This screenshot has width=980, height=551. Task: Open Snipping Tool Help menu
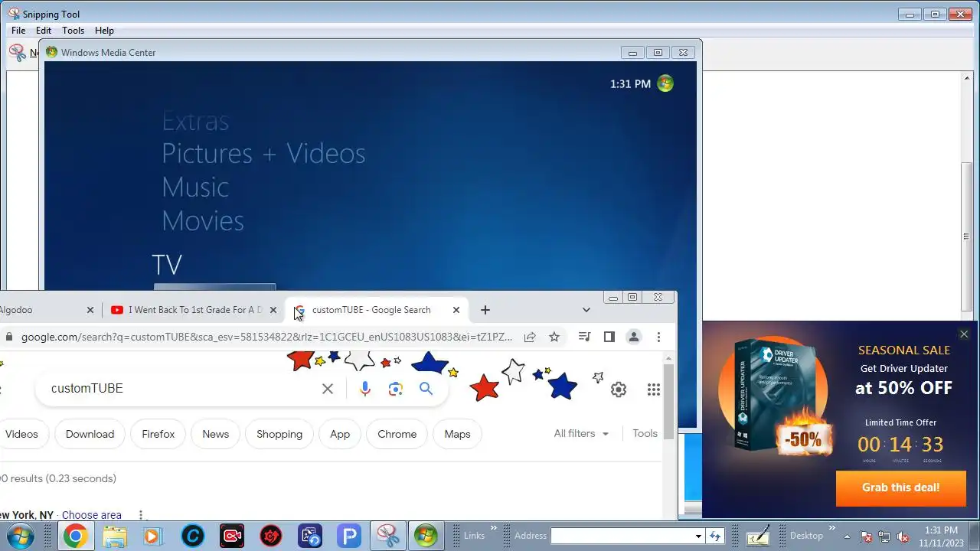tap(104, 31)
